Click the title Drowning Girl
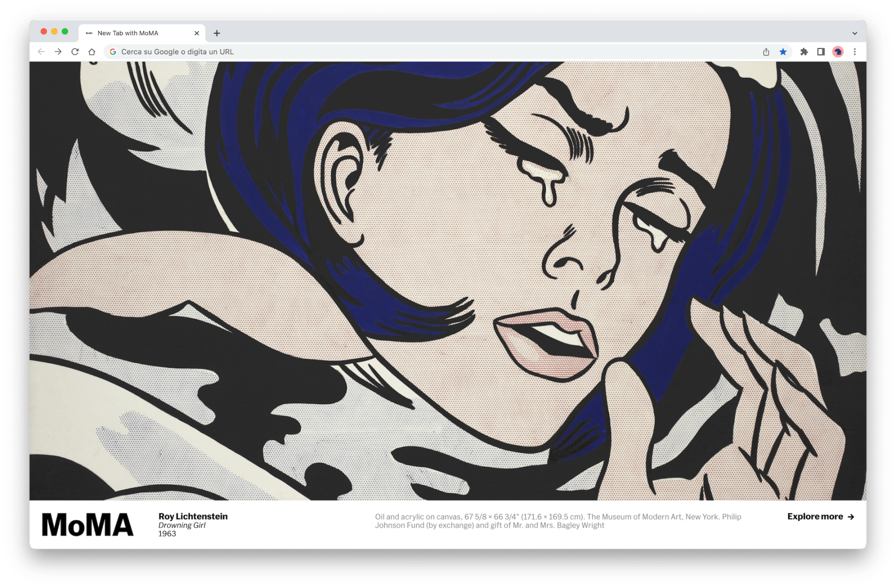The width and height of the screenshot is (896, 588). coord(182,525)
